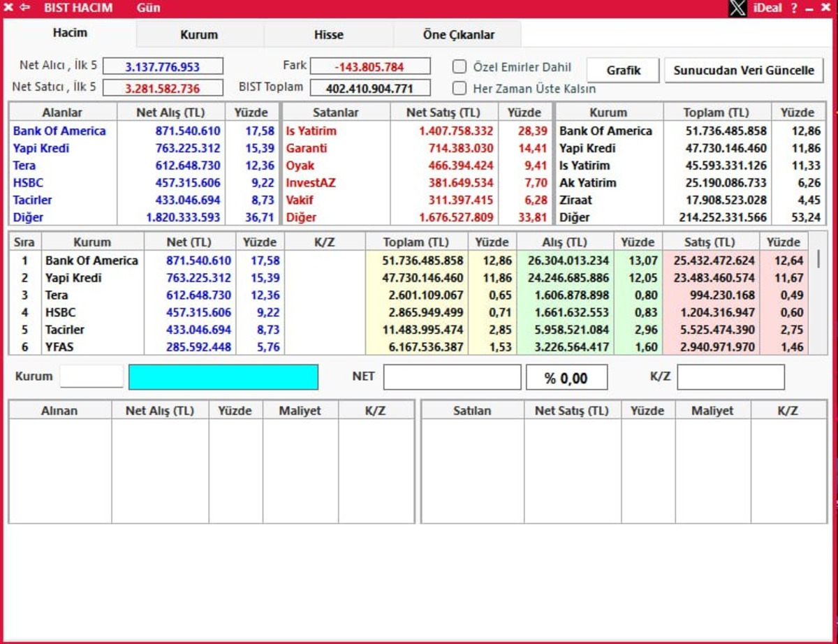
Task: Close window with the left title bar X
Action: 8,8
